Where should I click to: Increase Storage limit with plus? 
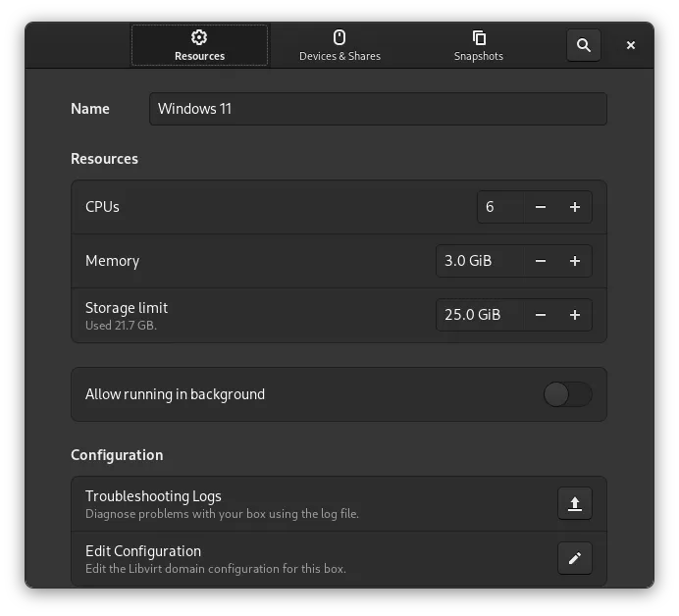coord(575,315)
